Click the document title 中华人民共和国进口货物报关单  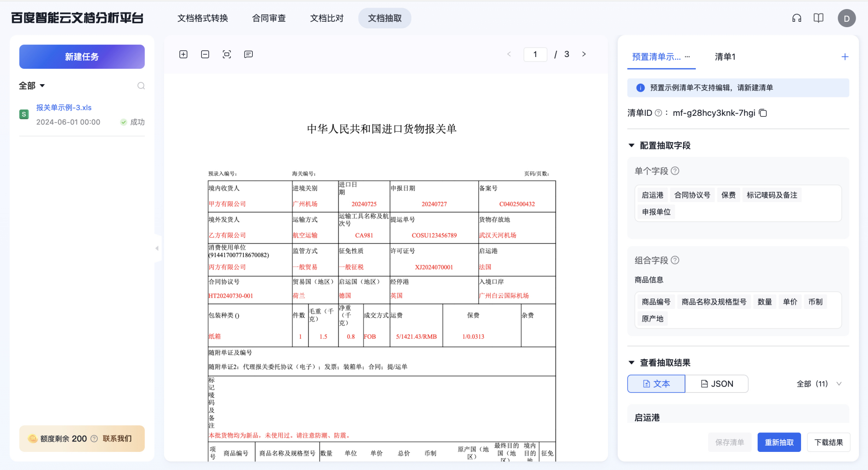pos(382,129)
